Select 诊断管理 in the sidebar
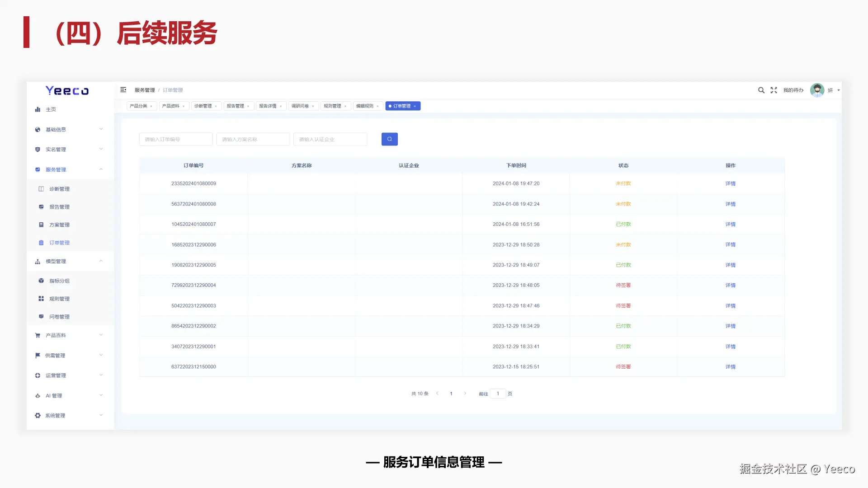The image size is (868, 488). click(59, 189)
